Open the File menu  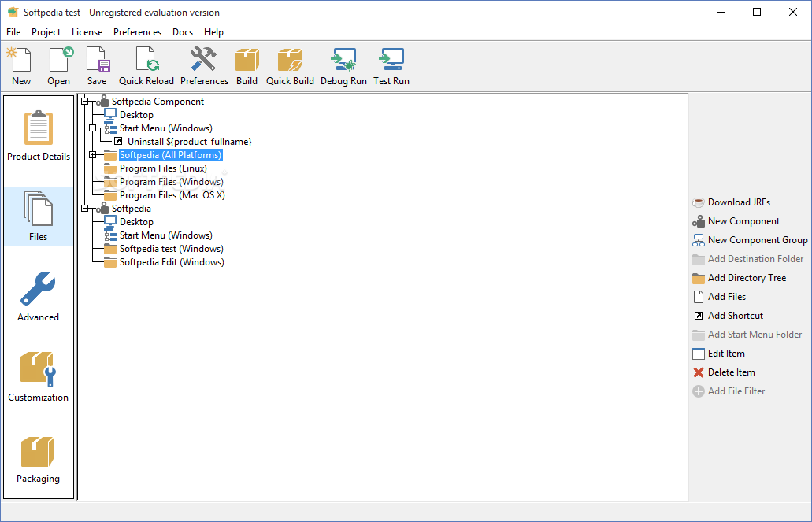pyautogui.click(x=13, y=32)
